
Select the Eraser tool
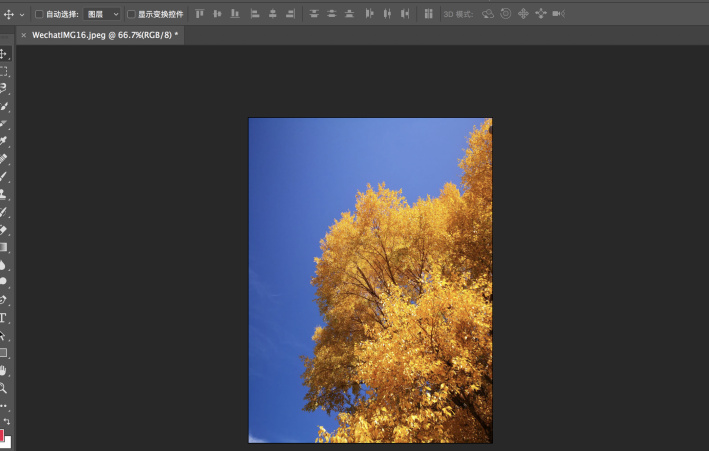[x=3, y=230]
